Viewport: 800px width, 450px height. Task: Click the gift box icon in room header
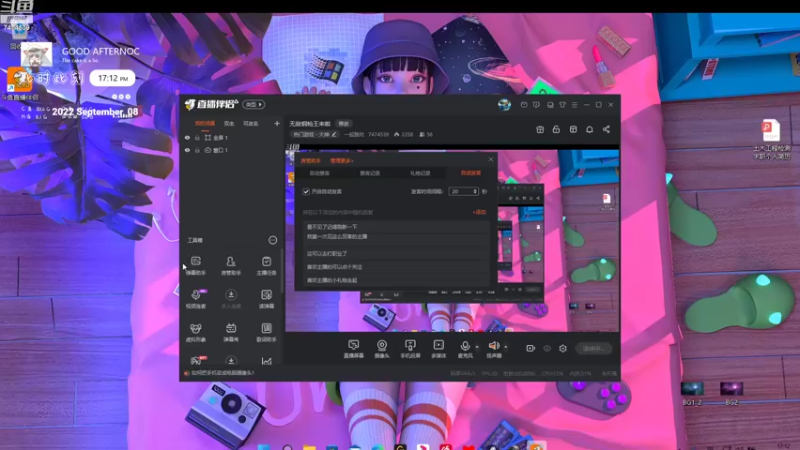pyautogui.click(x=540, y=130)
